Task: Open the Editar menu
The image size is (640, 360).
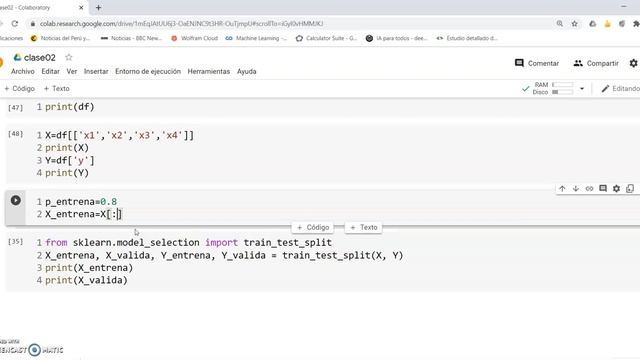Action: point(50,71)
